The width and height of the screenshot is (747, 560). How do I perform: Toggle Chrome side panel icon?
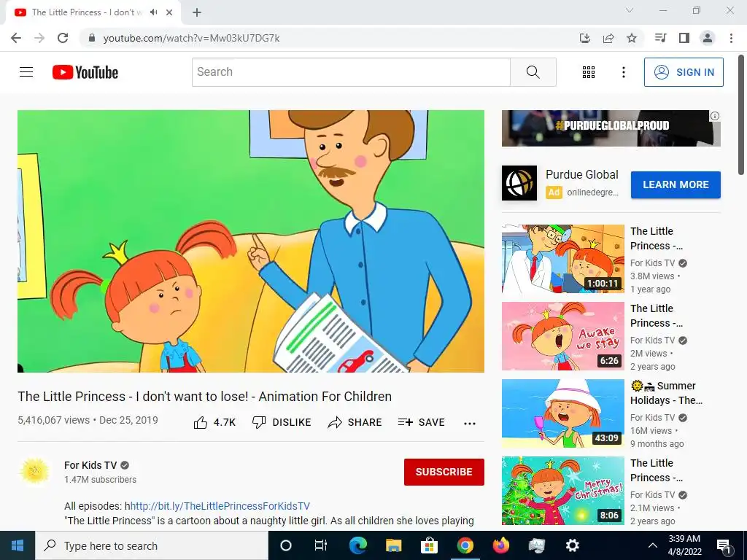[684, 38]
